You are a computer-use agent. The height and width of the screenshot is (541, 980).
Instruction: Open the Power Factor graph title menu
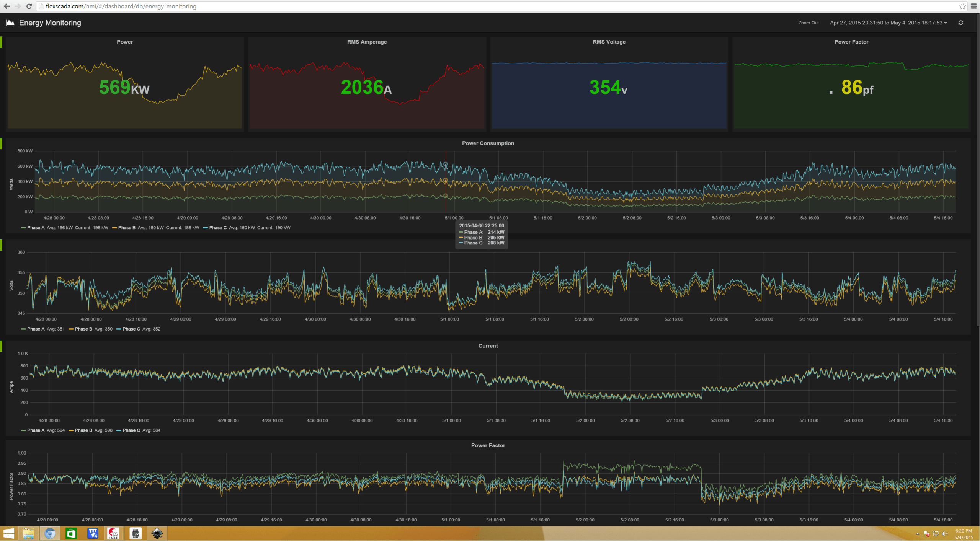488,446
